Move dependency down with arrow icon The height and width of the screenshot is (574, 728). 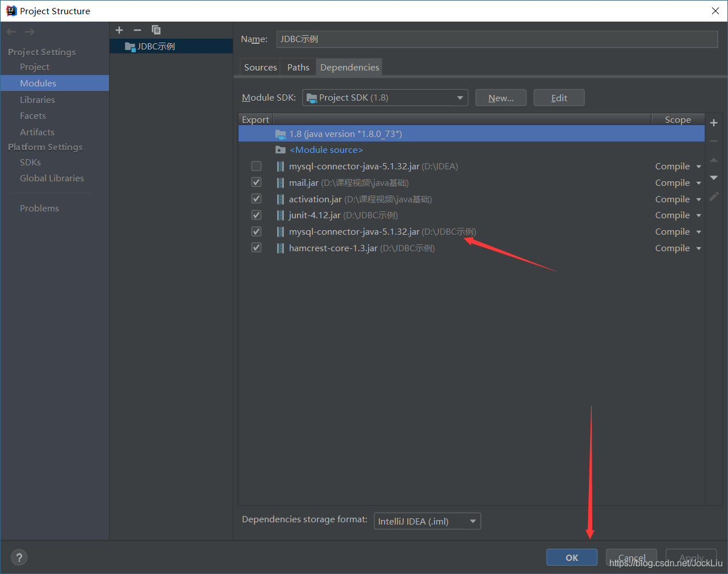[x=714, y=178]
